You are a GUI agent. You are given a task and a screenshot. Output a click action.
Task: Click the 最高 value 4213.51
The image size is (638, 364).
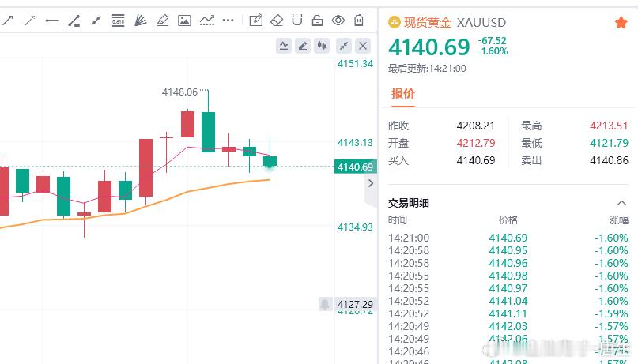point(609,126)
